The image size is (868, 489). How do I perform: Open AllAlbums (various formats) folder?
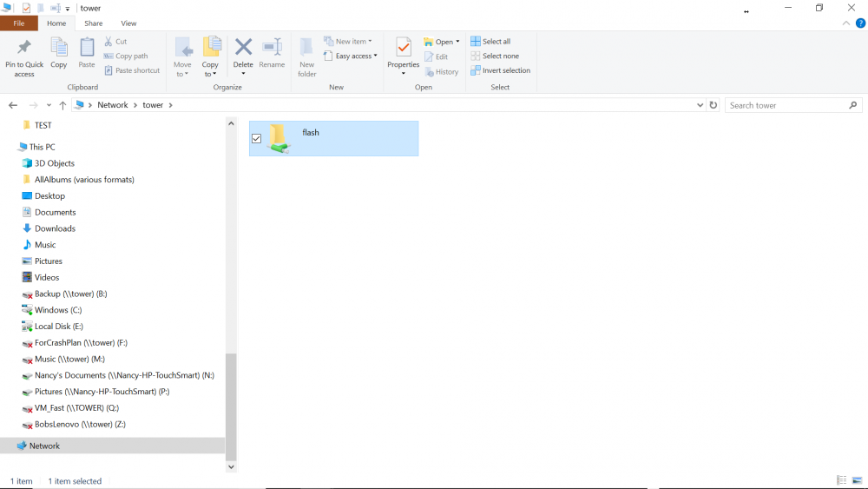(x=84, y=180)
